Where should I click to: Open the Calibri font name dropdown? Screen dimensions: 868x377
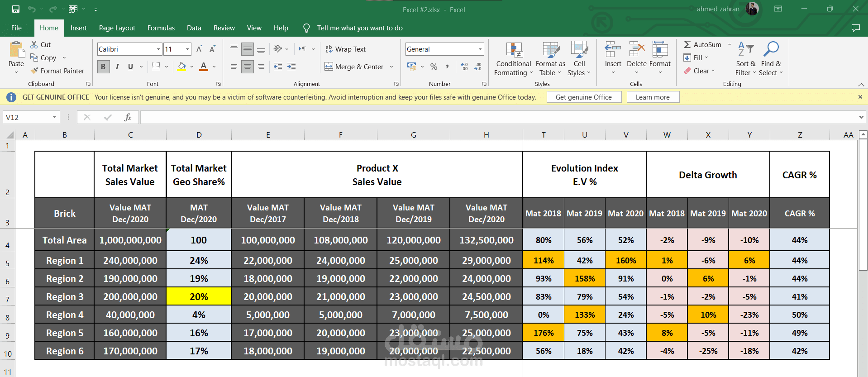(x=158, y=49)
